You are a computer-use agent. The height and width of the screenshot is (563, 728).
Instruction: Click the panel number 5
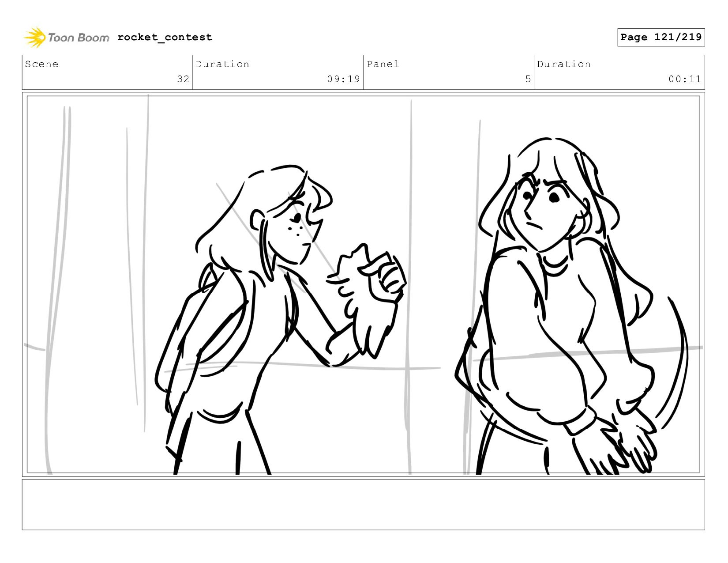528,79
